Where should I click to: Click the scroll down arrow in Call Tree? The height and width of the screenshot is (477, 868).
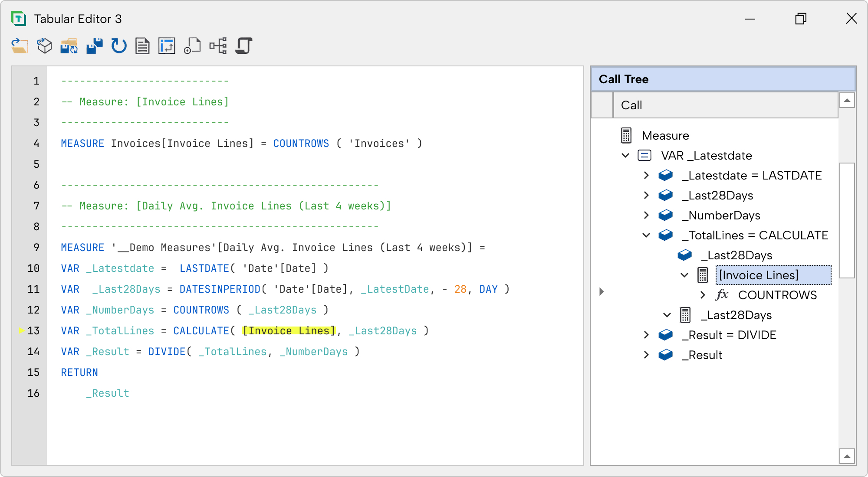click(847, 456)
